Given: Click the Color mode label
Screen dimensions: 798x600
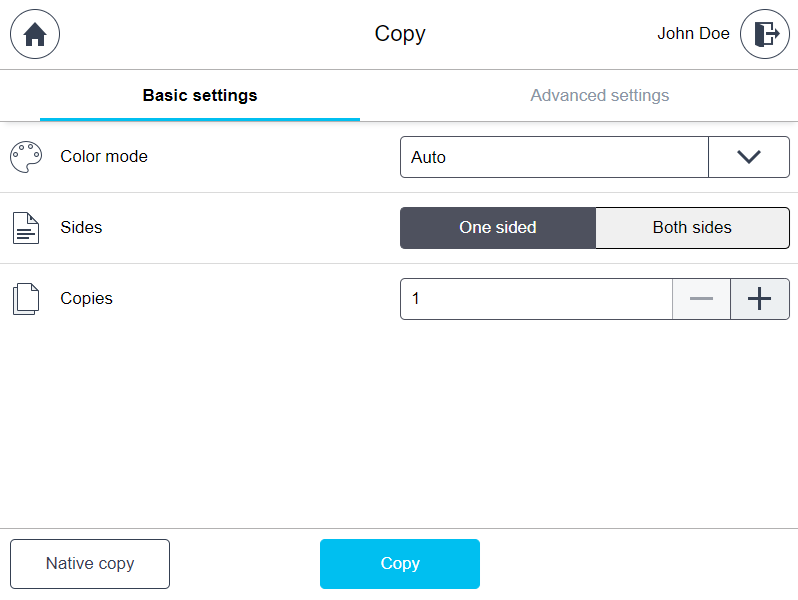Looking at the screenshot, I should [104, 157].
